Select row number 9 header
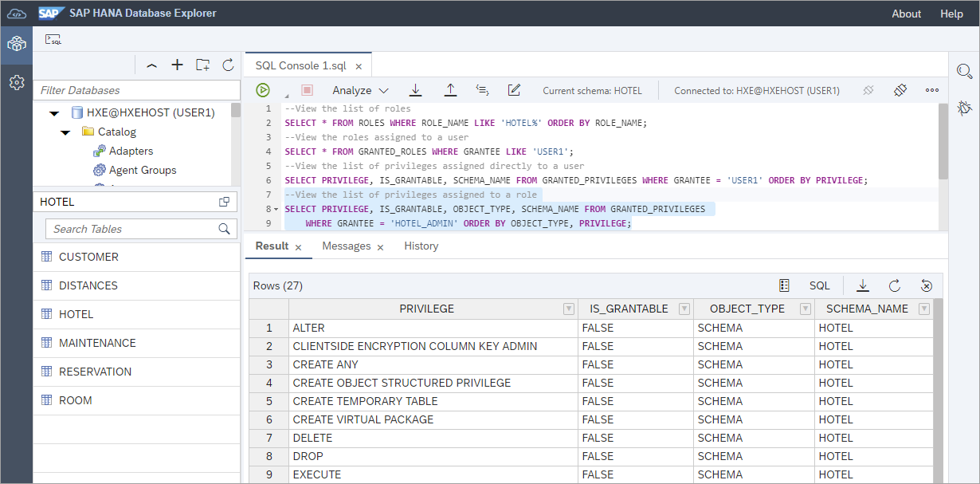The width and height of the screenshot is (980, 484). click(x=269, y=474)
